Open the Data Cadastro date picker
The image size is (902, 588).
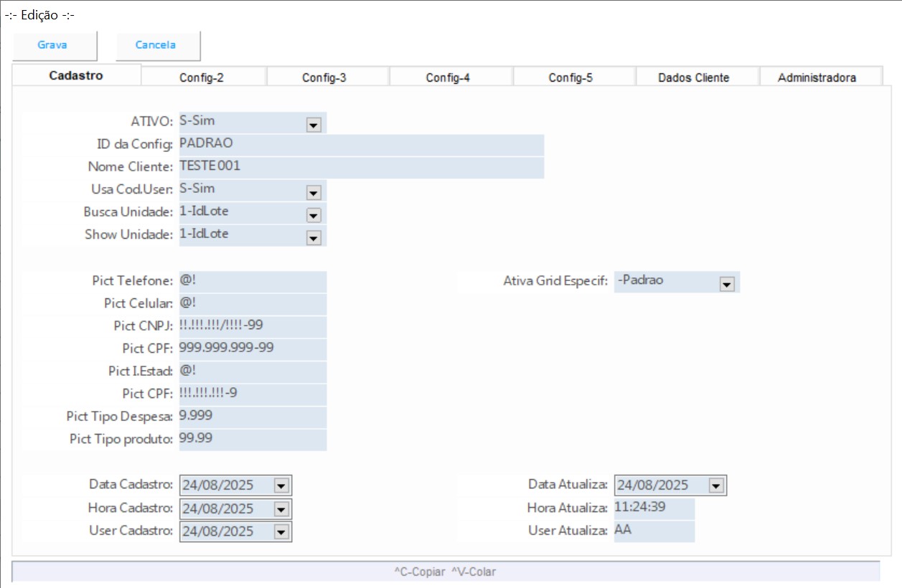281,486
